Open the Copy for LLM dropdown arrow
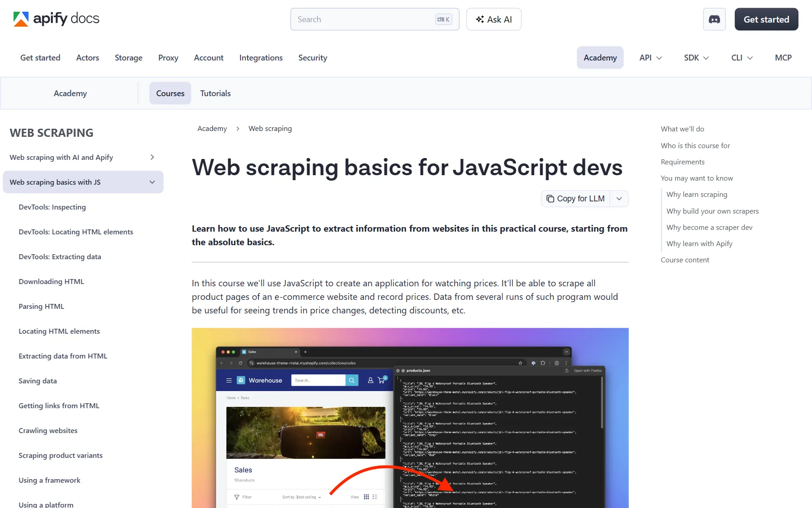 tap(619, 199)
